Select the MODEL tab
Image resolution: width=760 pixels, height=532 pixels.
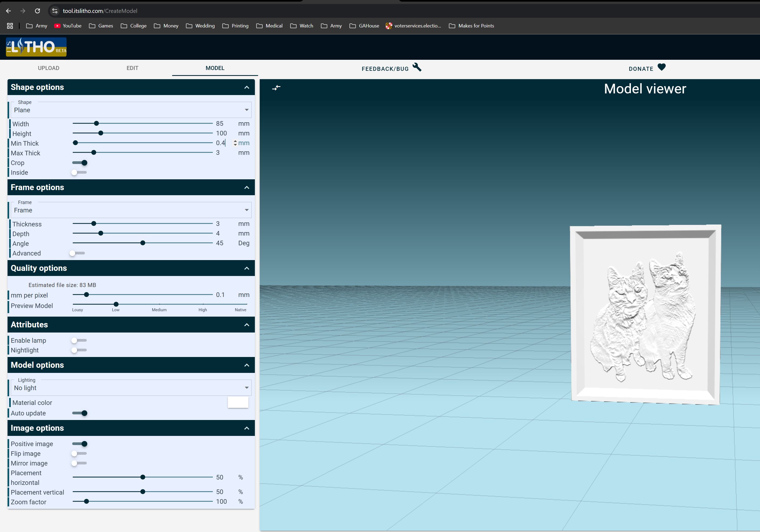point(215,68)
